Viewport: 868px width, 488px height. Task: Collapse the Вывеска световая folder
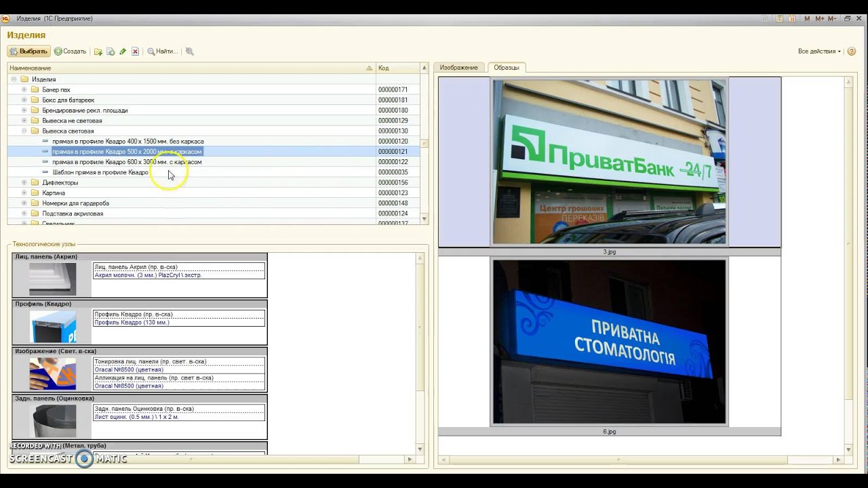(x=24, y=131)
